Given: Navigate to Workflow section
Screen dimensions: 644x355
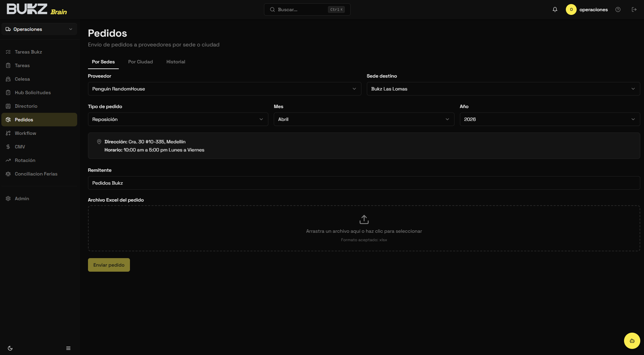Looking at the screenshot, I should tap(39, 133).
